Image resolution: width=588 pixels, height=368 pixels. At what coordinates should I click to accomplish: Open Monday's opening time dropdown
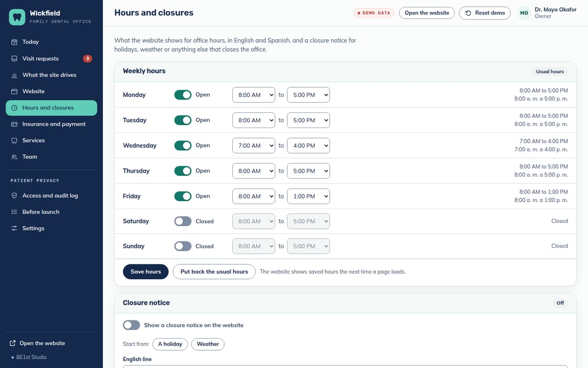coord(254,95)
